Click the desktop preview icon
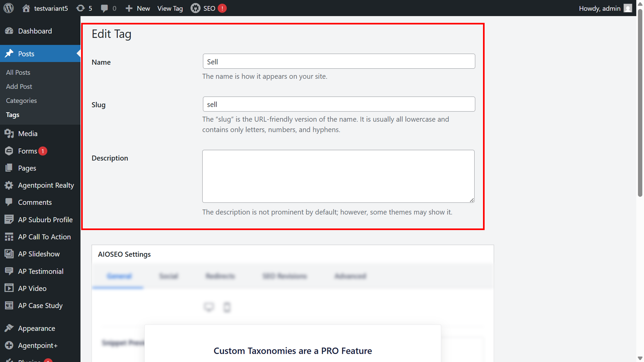The height and width of the screenshot is (362, 644). click(x=209, y=307)
